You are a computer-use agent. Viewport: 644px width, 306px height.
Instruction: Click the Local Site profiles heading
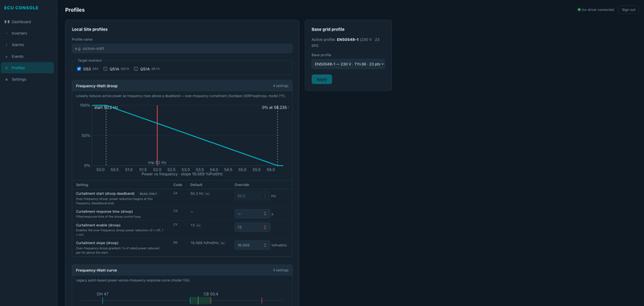click(x=90, y=30)
